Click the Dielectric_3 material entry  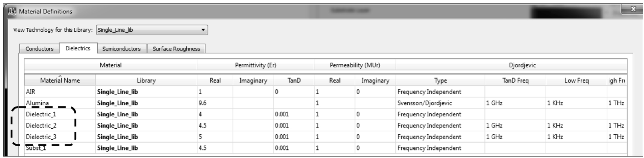coord(41,137)
